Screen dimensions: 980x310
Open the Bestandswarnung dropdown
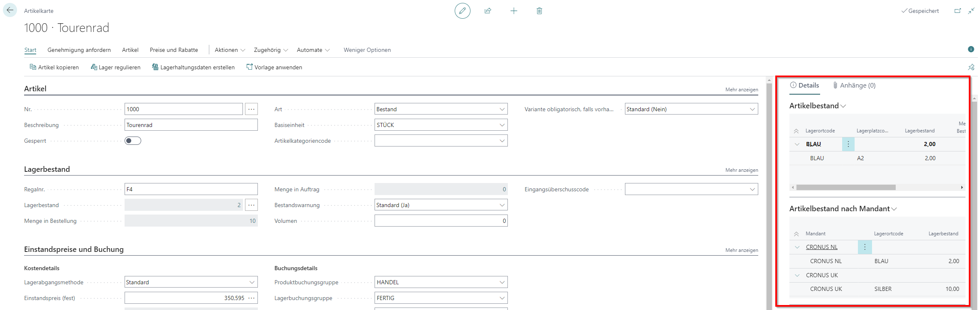point(502,205)
